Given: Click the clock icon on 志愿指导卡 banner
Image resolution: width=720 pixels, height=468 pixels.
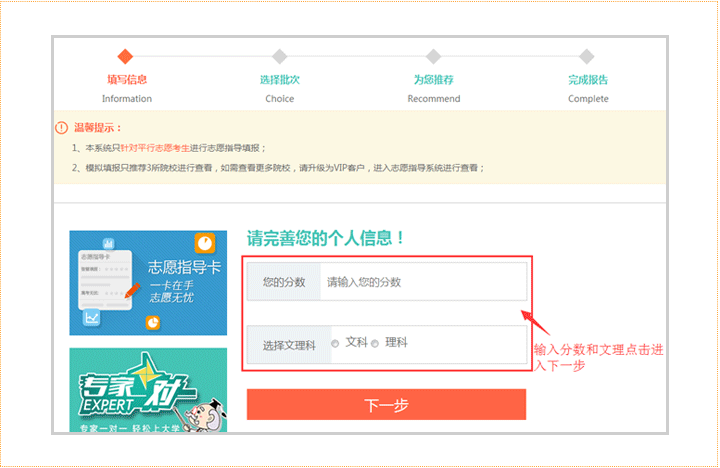Looking at the screenshot, I should (x=205, y=243).
